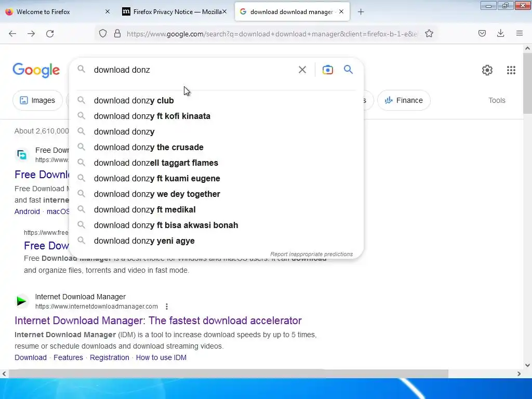
Task: Pick suggestion download donzy we dey together
Action: (216, 194)
